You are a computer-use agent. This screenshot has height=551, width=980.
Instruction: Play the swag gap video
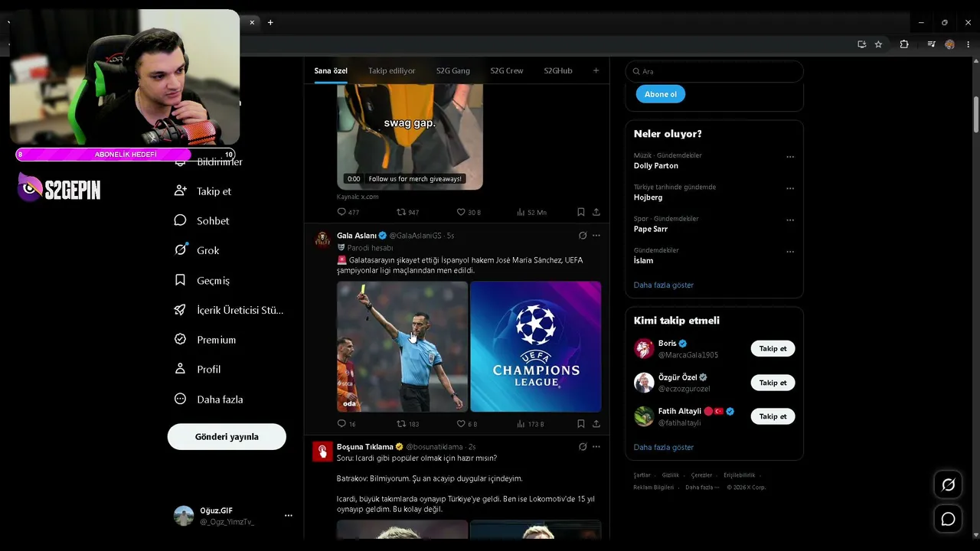click(x=410, y=136)
